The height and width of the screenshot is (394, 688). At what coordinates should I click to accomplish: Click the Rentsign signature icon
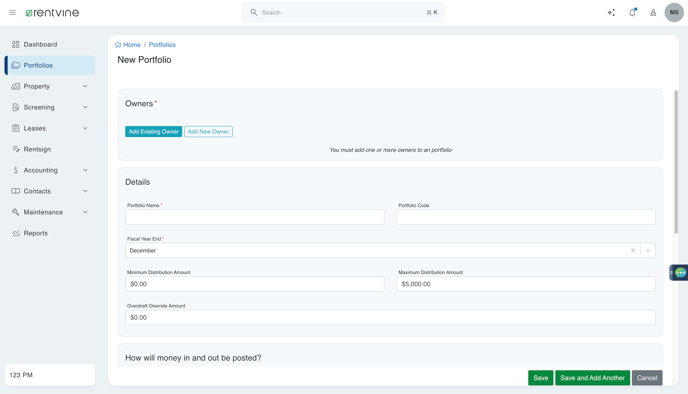tap(16, 149)
